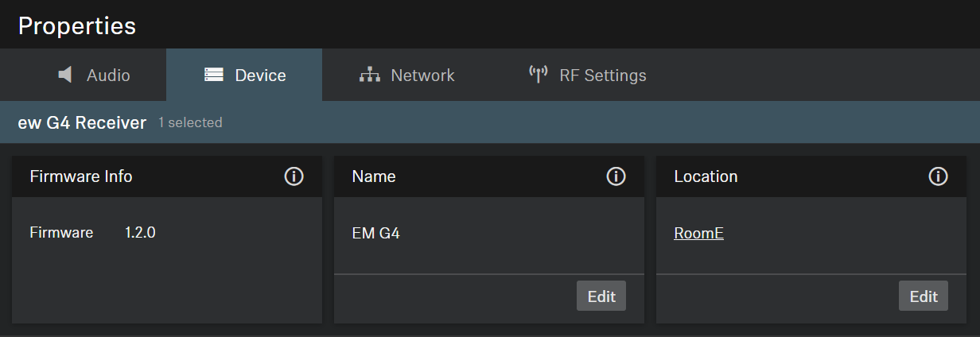Open the Name panel info icon
The image size is (980, 337).
point(616,176)
